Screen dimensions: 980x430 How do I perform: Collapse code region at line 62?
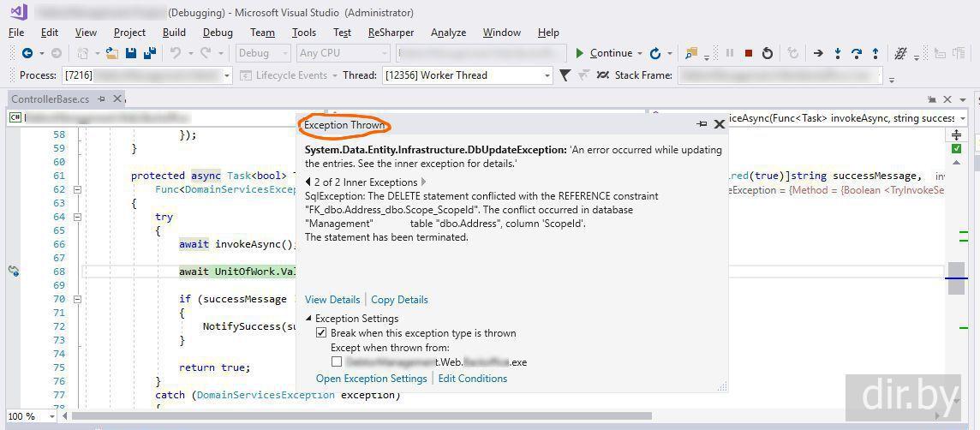[x=77, y=189]
